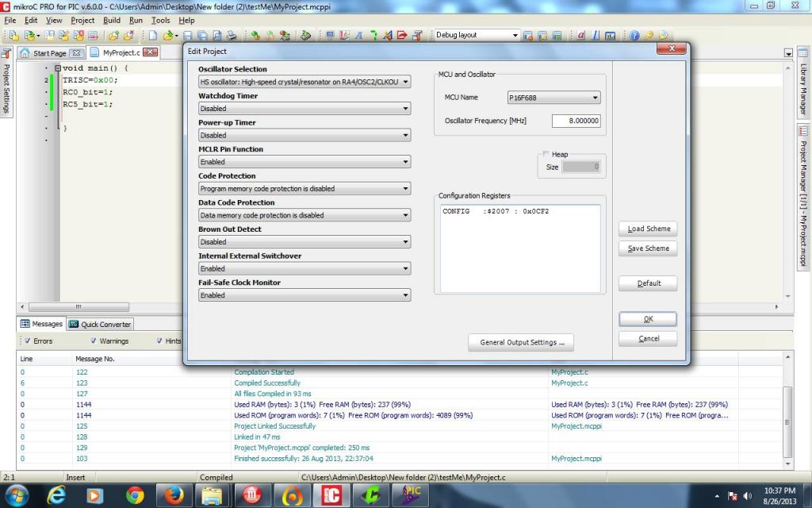The height and width of the screenshot is (508, 812).
Task: Confirm Edit Project with OK button
Action: point(648,319)
